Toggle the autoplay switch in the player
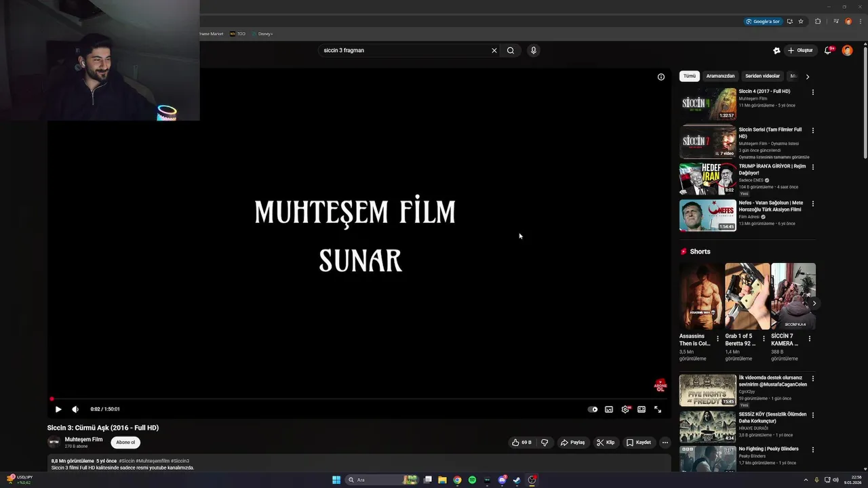Viewport: 868px width, 488px height. pos(593,409)
